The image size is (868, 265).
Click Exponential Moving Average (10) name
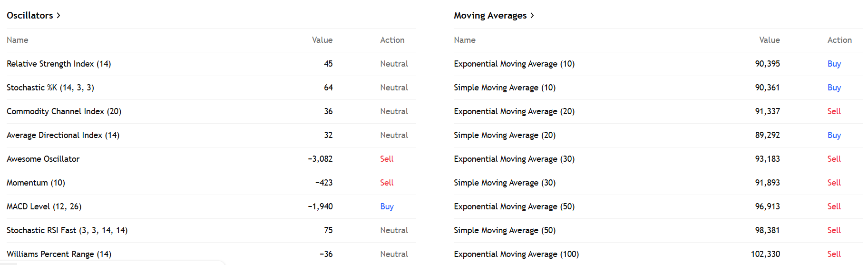pyautogui.click(x=514, y=64)
